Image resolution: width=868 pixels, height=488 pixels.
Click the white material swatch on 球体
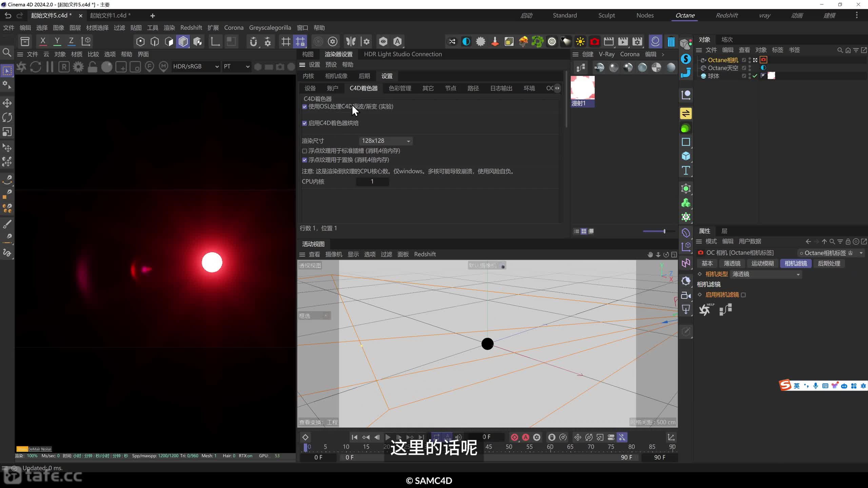point(771,76)
